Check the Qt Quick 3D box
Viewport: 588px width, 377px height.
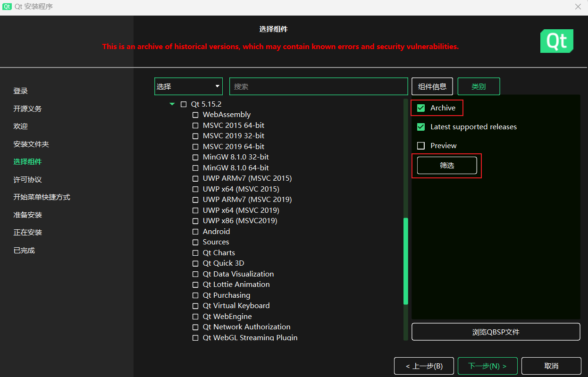coord(195,263)
